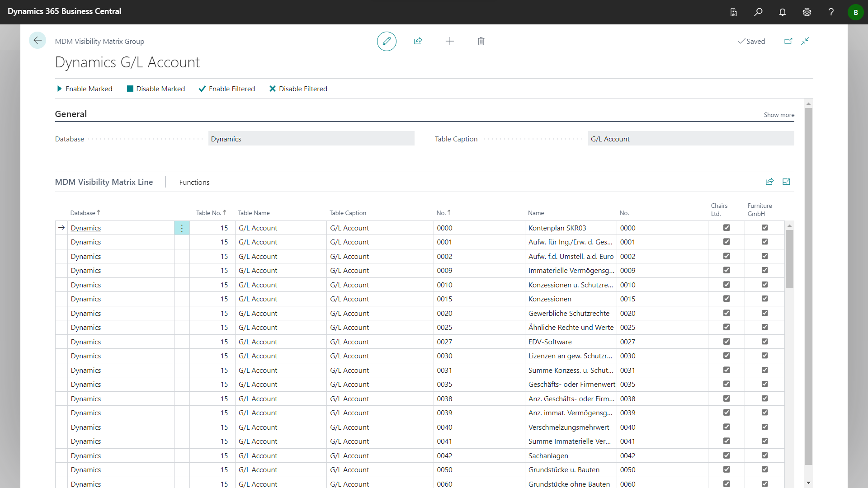868x488 pixels.
Task: Toggle Chairs Ltd. checkbox for account 0025
Action: click(x=726, y=327)
